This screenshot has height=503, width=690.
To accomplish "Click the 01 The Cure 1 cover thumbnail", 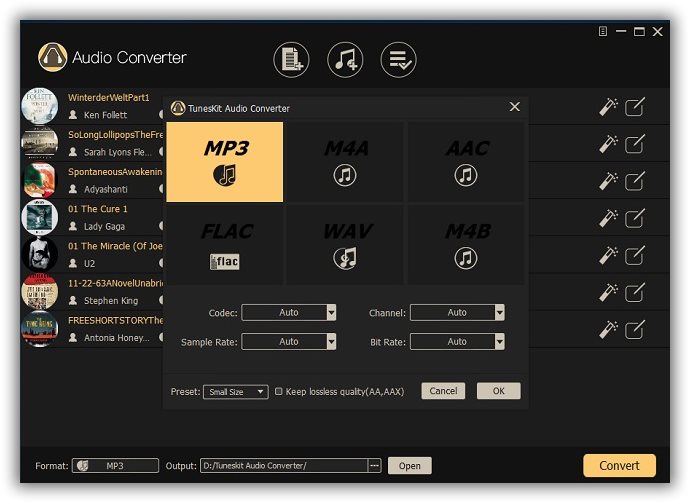I will point(40,218).
